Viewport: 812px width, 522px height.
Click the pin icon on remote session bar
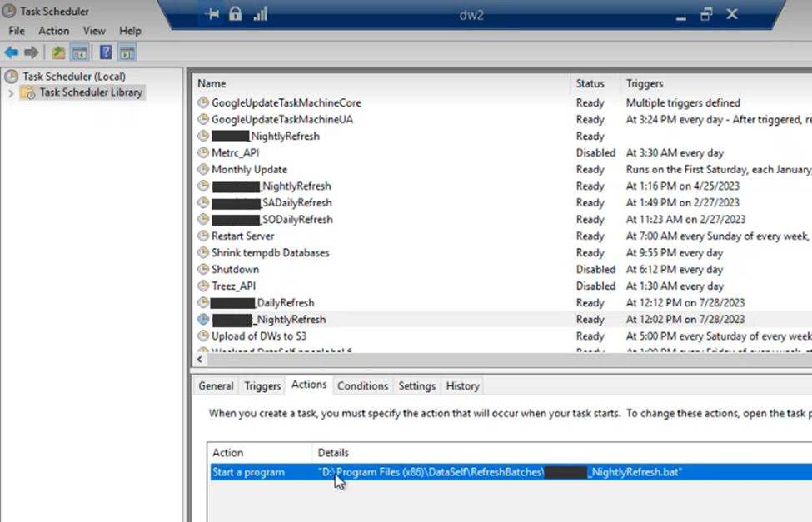point(212,14)
